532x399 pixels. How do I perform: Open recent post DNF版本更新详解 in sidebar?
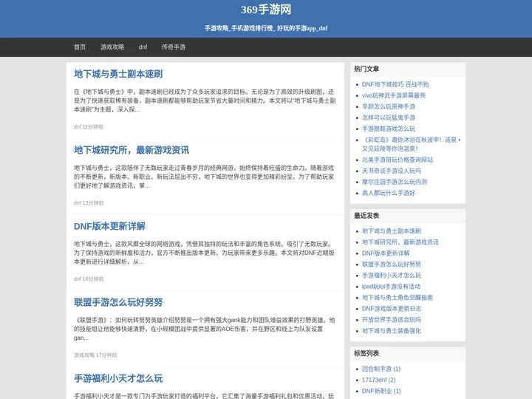pyautogui.click(x=386, y=253)
